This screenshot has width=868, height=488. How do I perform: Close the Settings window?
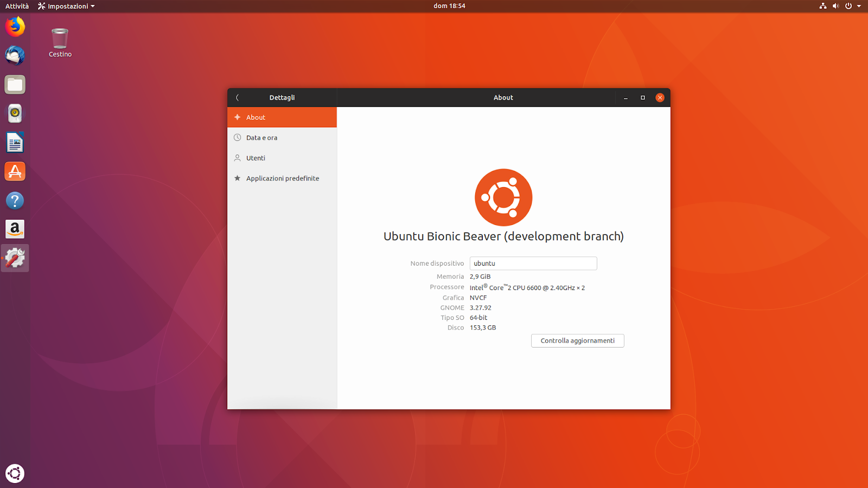click(x=660, y=98)
